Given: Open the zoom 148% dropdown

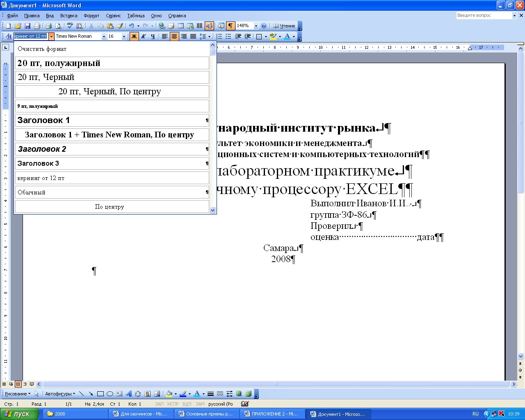Looking at the screenshot, I should (256, 26).
